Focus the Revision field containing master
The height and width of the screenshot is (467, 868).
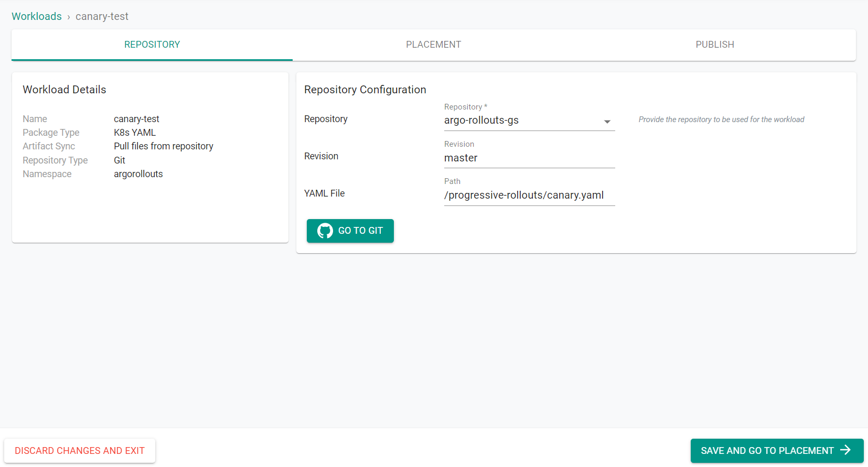coord(529,158)
